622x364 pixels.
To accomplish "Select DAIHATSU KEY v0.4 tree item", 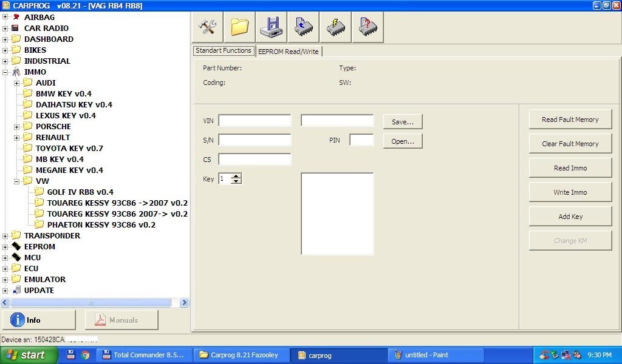I will coord(73,104).
